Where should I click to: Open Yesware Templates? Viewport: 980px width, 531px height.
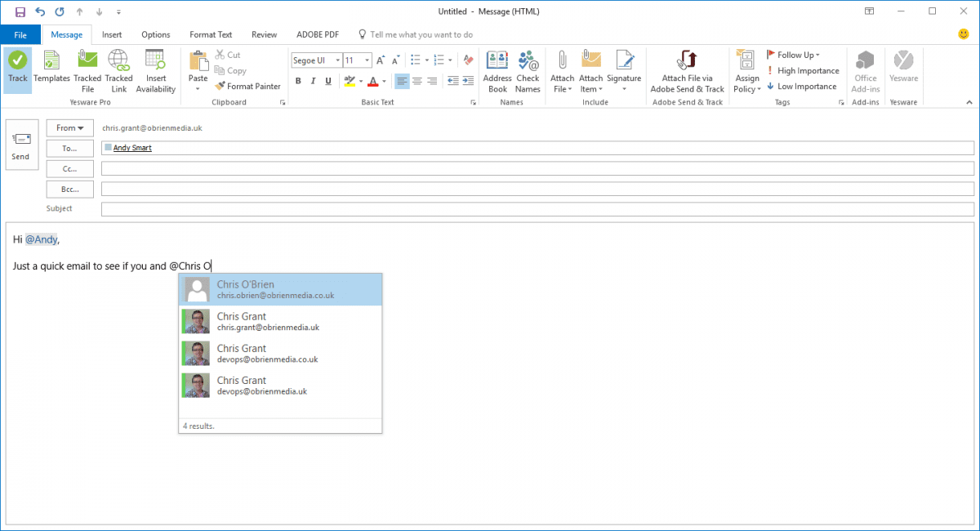tap(51, 69)
